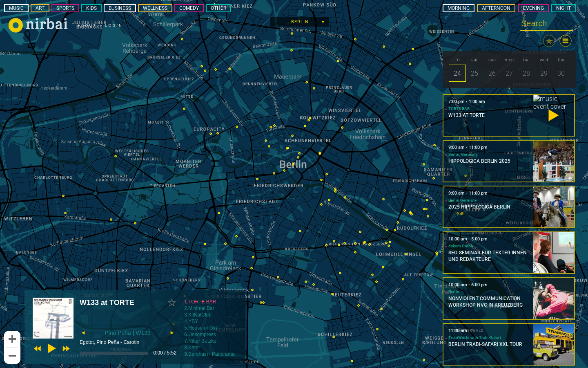Open SEO-Seminar für Texter:innen event
This screenshot has height=368, width=588.
pos(509,253)
